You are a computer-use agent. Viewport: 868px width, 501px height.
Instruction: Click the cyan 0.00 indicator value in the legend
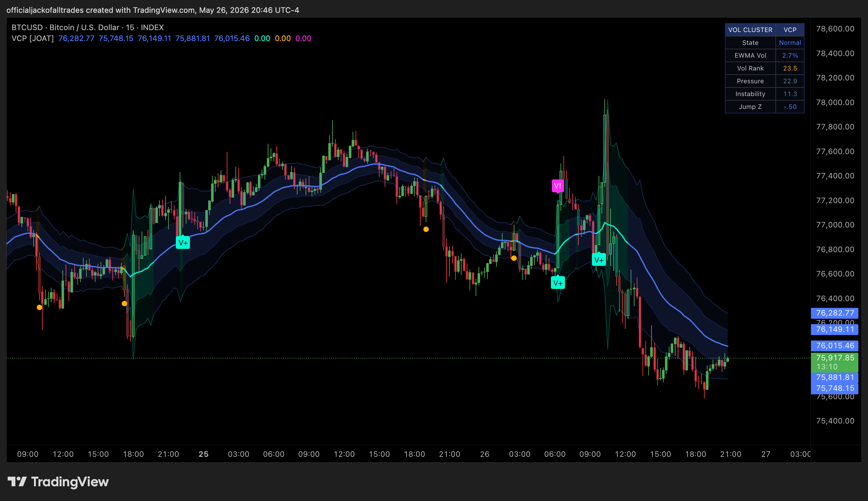(262, 38)
